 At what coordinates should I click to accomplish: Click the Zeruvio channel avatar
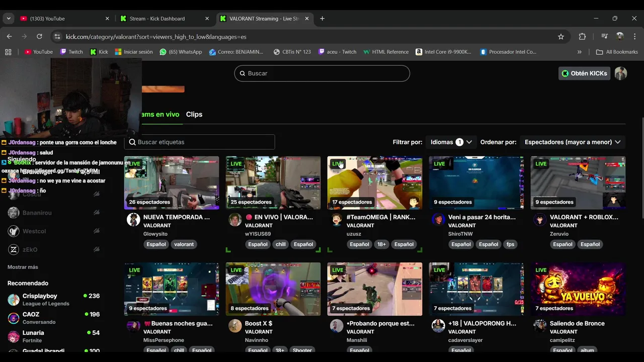tap(540, 219)
